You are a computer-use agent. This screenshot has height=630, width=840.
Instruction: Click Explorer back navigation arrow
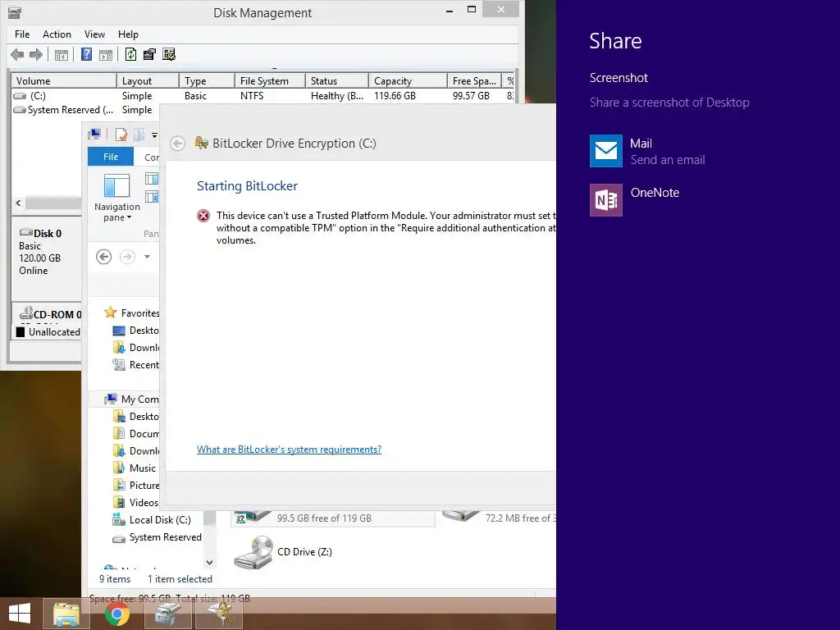[x=104, y=257]
